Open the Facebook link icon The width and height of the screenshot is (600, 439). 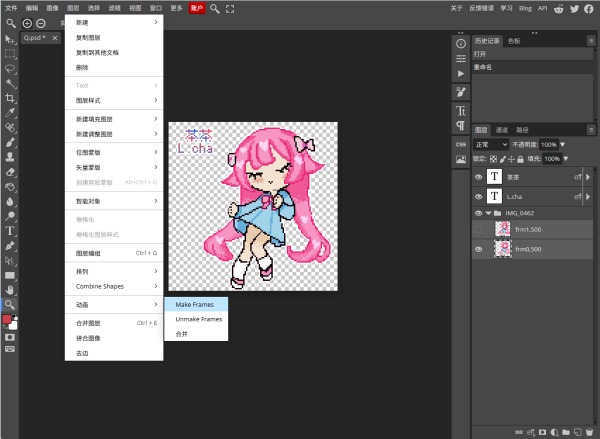coord(589,9)
